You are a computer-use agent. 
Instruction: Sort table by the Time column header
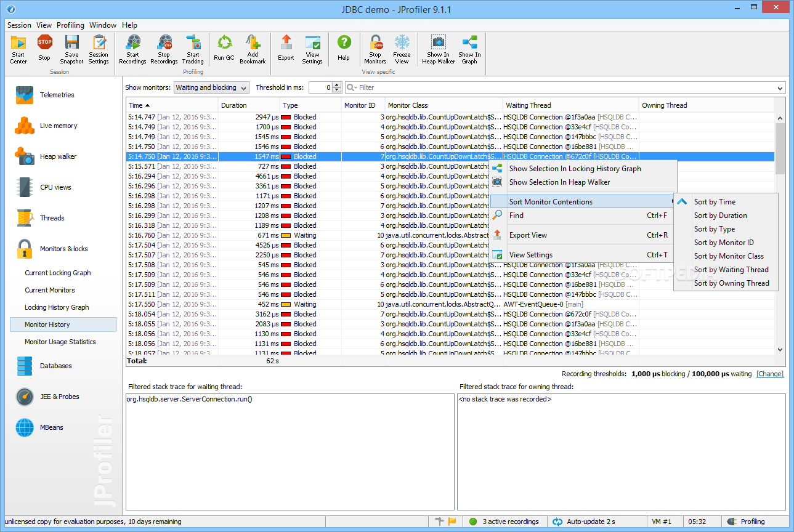172,105
